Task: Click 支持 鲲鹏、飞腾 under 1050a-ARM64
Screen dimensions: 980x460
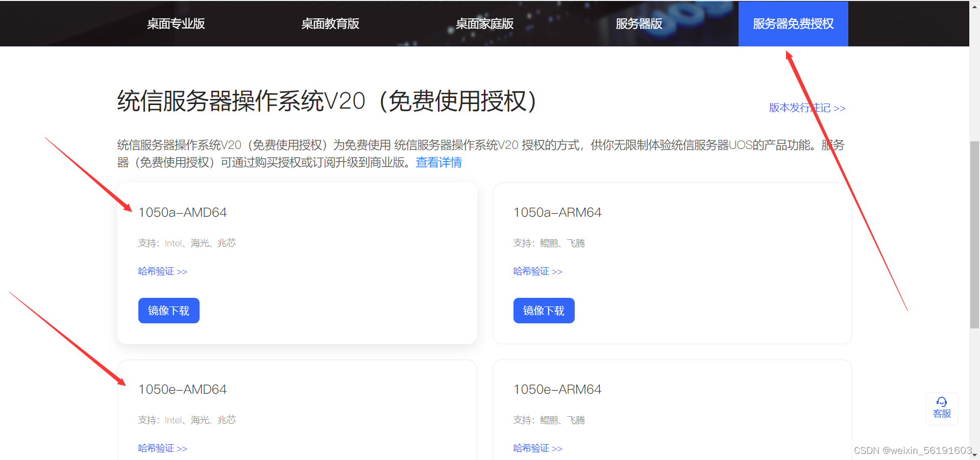Action: (549, 243)
